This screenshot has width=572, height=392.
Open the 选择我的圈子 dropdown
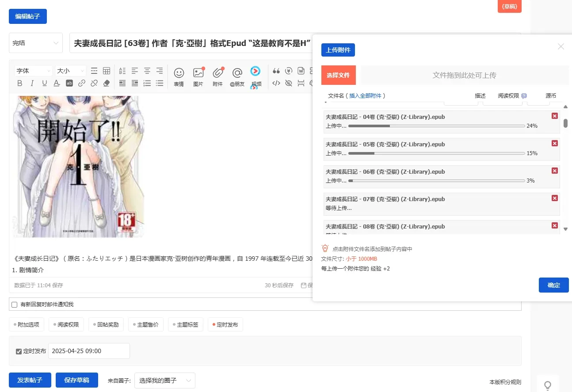165,380
